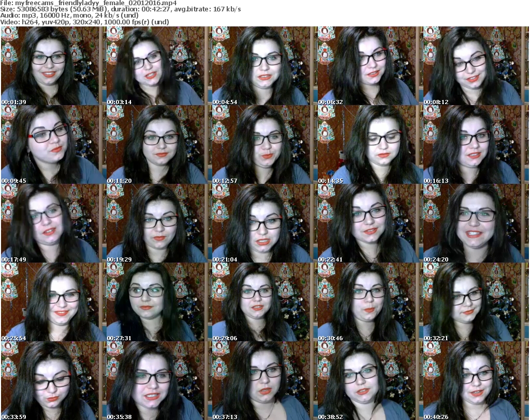Screen dimensions: 530x420
Task: Click the Audio line reading mp3, 16000 Hz
Action: (69, 16)
